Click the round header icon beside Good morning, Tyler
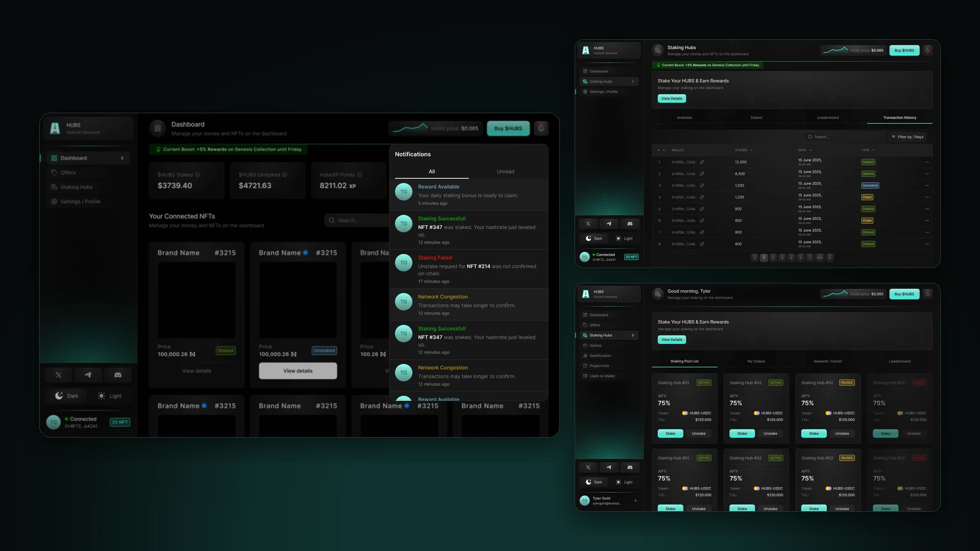 (658, 294)
